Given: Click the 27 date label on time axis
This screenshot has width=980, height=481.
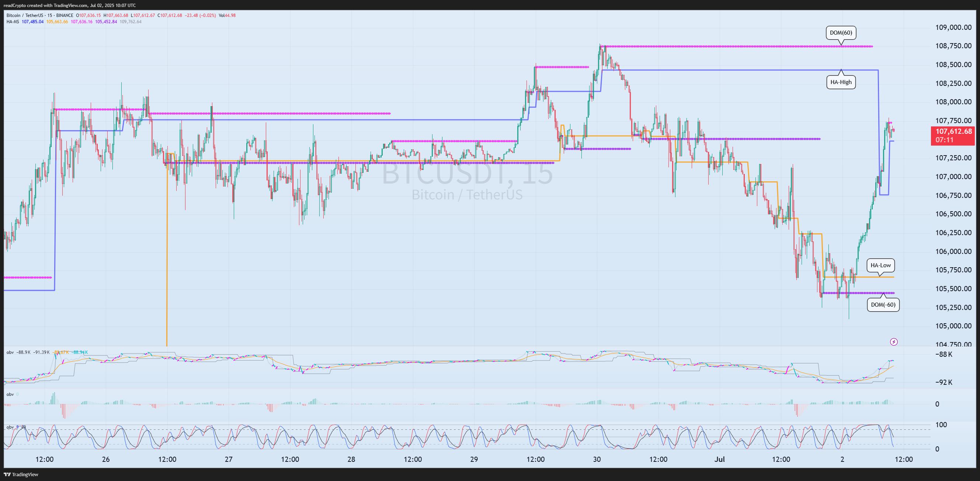Looking at the screenshot, I should tap(228, 459).
